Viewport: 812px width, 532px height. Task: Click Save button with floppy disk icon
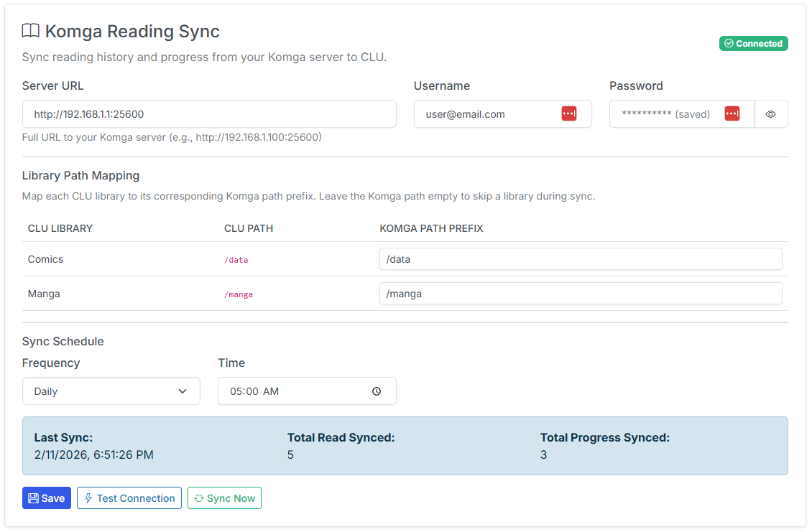tap(47, 498)
